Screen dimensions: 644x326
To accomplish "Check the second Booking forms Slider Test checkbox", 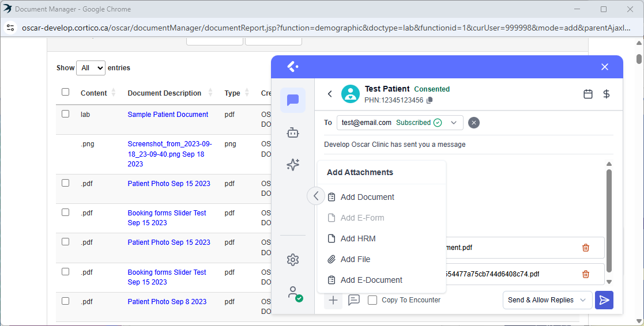I will point(65,271).
